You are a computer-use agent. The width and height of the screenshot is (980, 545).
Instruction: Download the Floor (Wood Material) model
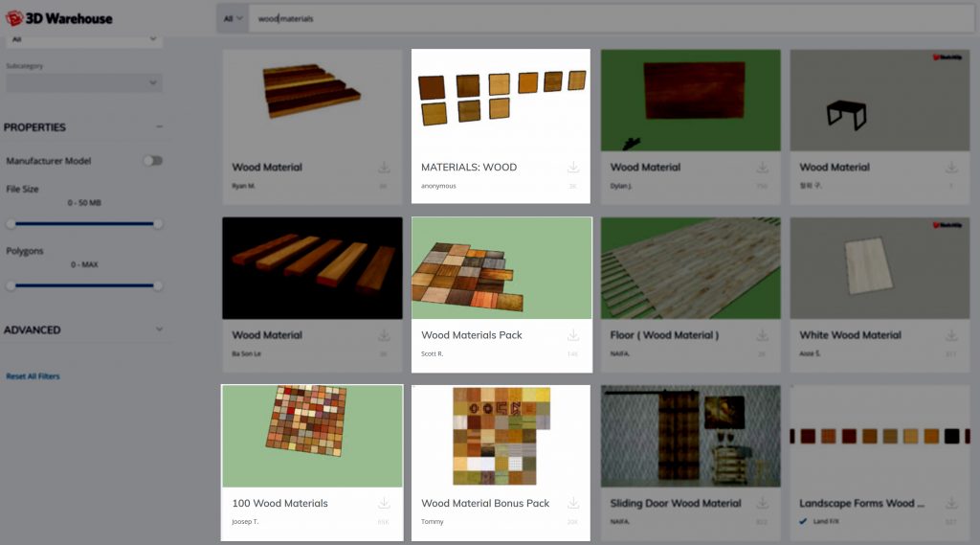(762, 335)
